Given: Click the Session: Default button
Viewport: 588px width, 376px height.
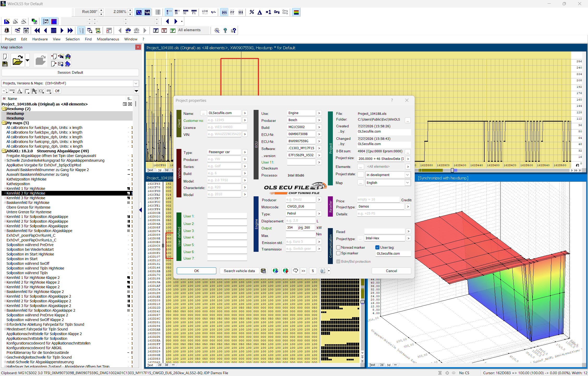Looking at the screenshot, I should tap(70, 72).
